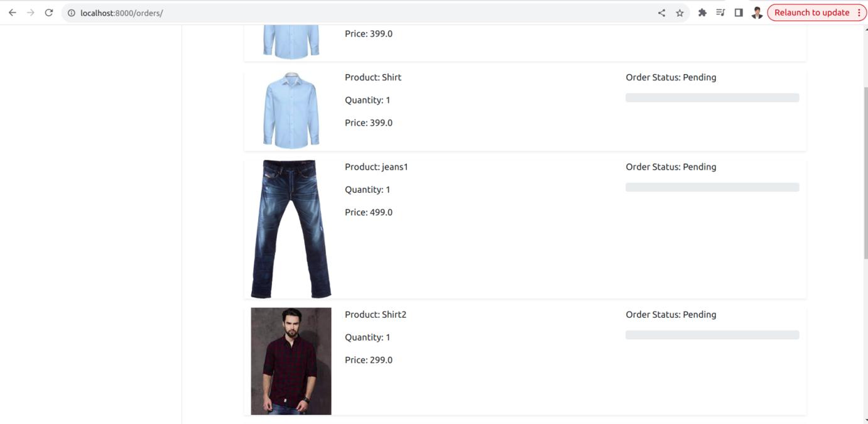Bookmark this page with the star icon

click(x=680, y=12)
